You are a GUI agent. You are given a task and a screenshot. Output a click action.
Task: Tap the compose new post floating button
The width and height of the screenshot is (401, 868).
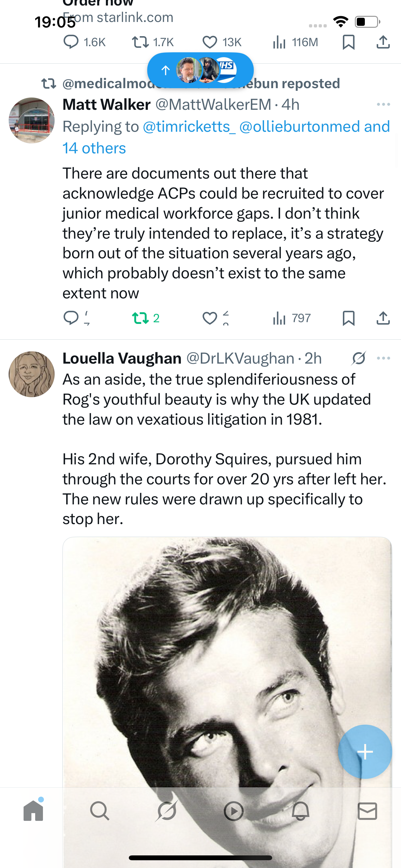point(365,751)
